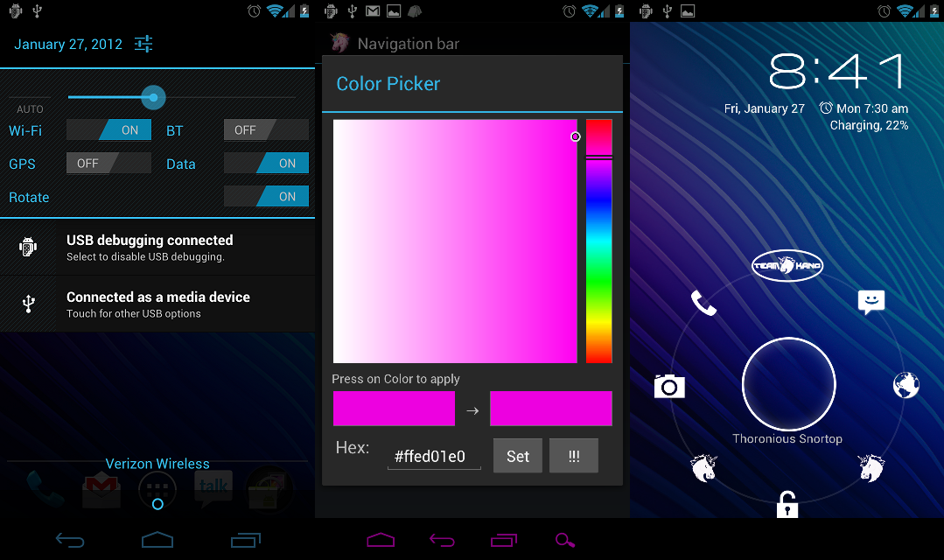Viewport: 944px width, 560px height.
Task: Click the old color swatch on left
Action: 395,409
